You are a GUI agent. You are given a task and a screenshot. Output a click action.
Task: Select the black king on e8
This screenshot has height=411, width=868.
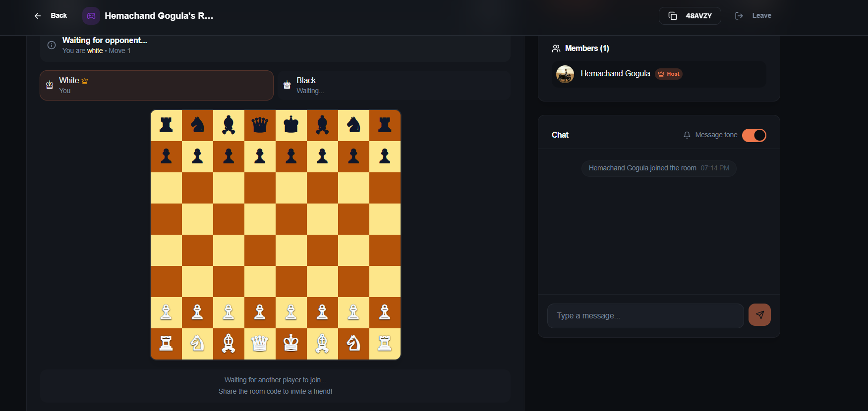click(291, 125)
